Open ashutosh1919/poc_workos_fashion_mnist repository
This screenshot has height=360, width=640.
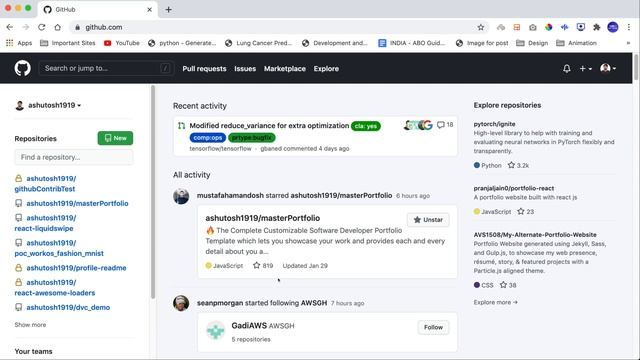[59, 248]
